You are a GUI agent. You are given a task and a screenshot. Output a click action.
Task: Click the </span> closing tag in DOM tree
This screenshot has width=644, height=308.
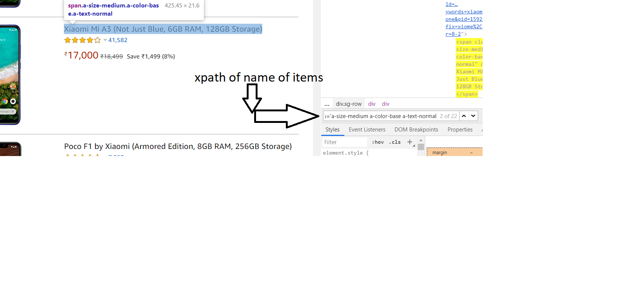pyautogui.click(x=467, y=94)
